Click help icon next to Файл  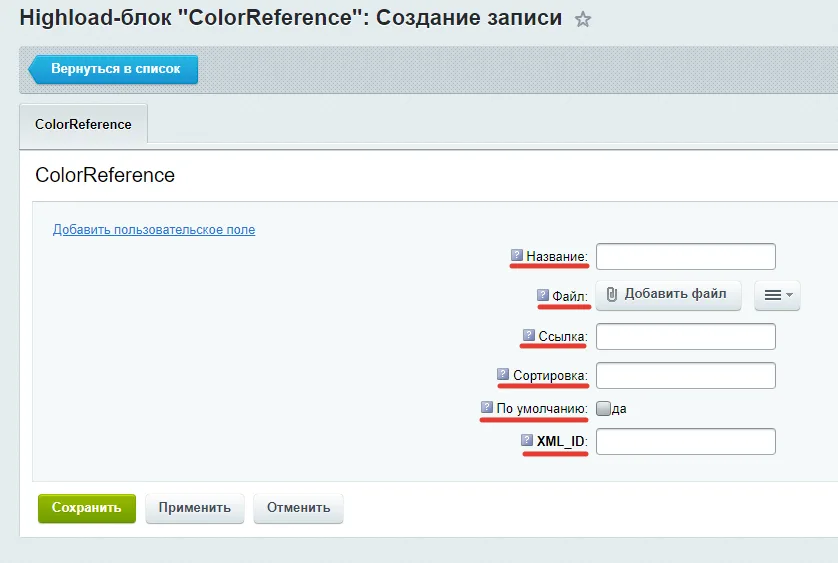coord(542,295)
